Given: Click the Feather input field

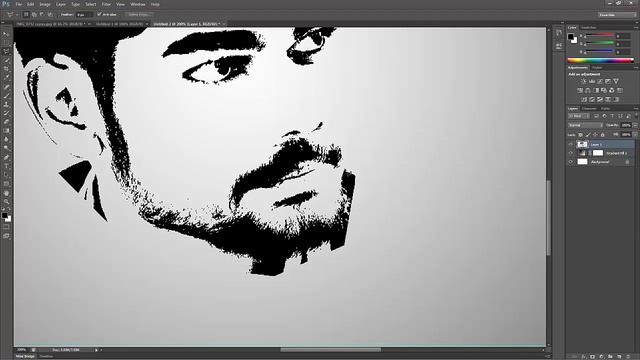Looking at the screenshot, I should (x=84, y=14).
